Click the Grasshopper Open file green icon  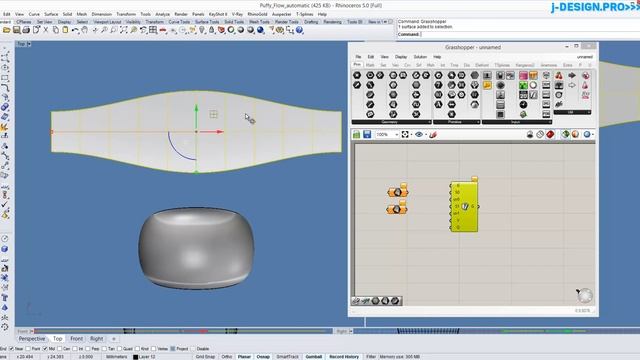click(357, 134)
